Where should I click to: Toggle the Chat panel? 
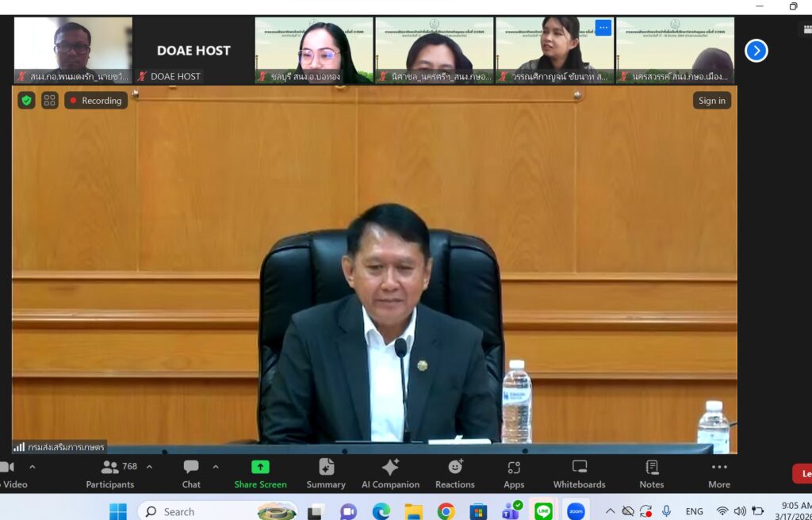191,474
